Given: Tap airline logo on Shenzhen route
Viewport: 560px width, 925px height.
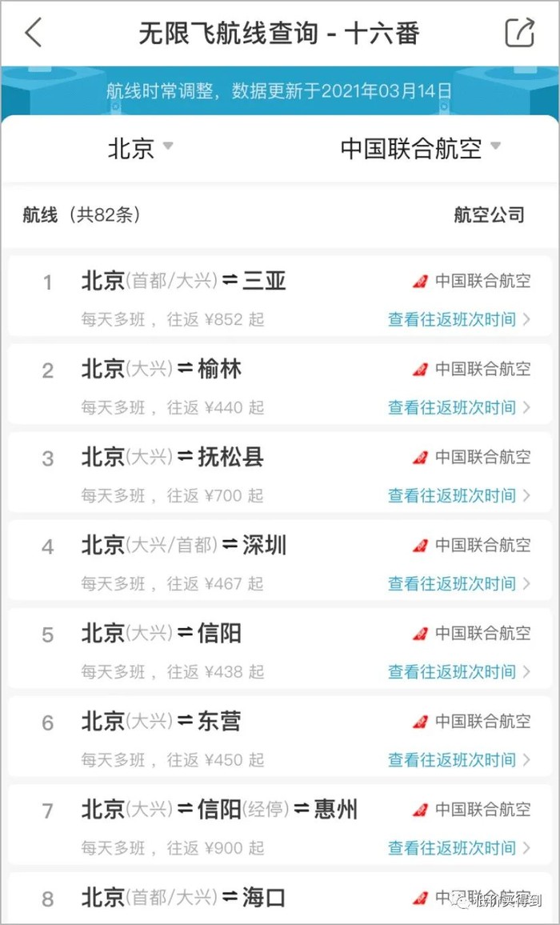Looking at the screenshot, I should point(420,545).
